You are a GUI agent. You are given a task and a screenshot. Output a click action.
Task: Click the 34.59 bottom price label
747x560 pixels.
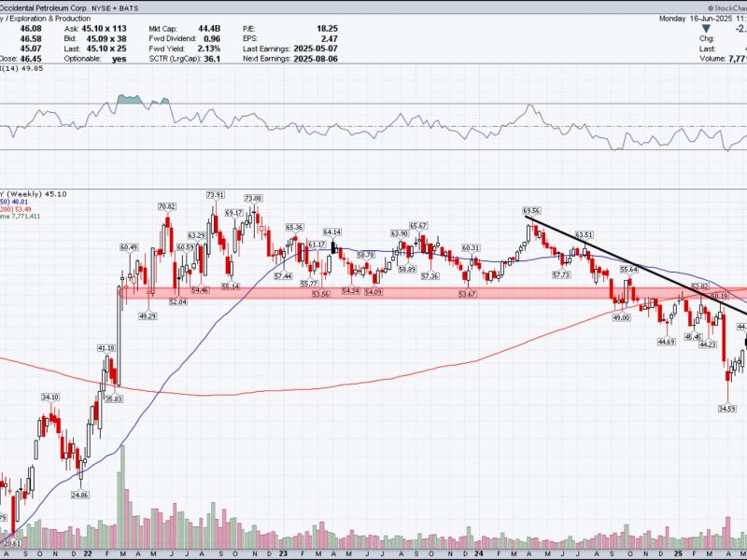pyautogui.click(x=727, y=409)
